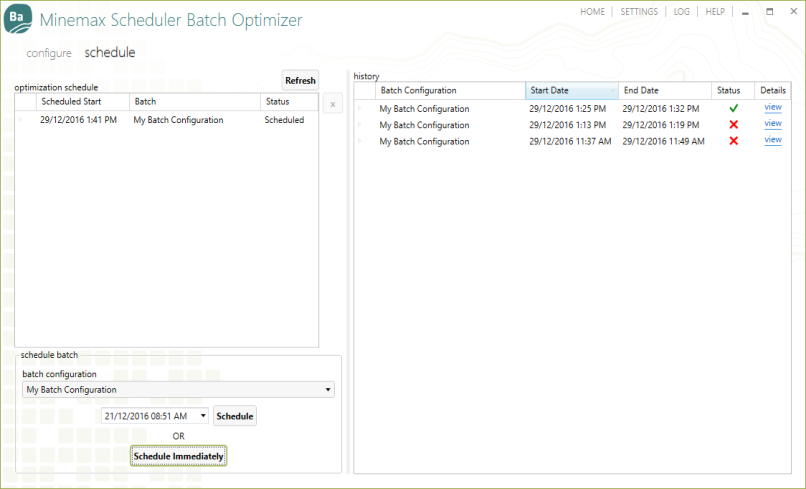Viewport: 806px width, 489px height.
Task: Click the Status column header in schedule
Action: coord(289,102)
